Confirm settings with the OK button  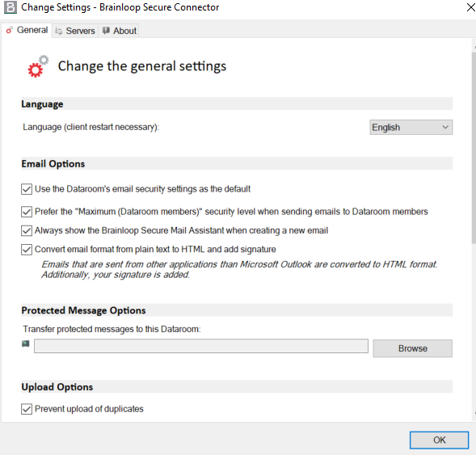pos(439,440)
